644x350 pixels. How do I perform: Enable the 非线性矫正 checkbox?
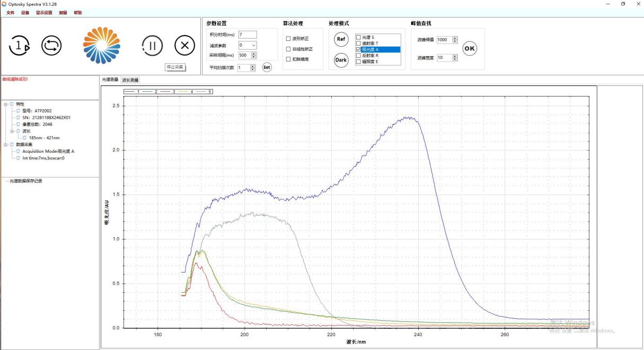(x=288, y=49)
